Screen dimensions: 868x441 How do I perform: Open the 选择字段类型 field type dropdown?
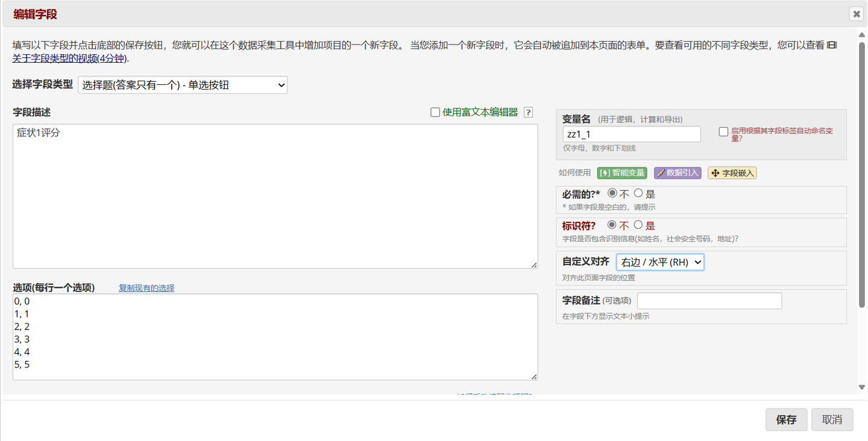(x=182, y=85)
